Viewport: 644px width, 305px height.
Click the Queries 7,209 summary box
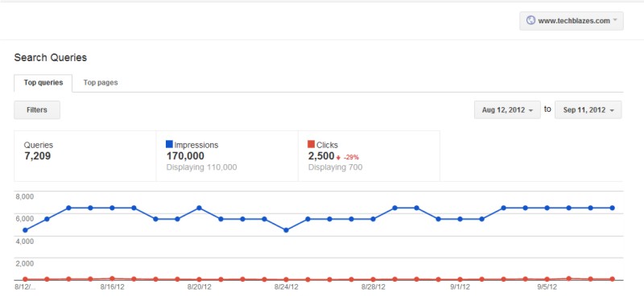click(x=85, y=156)
